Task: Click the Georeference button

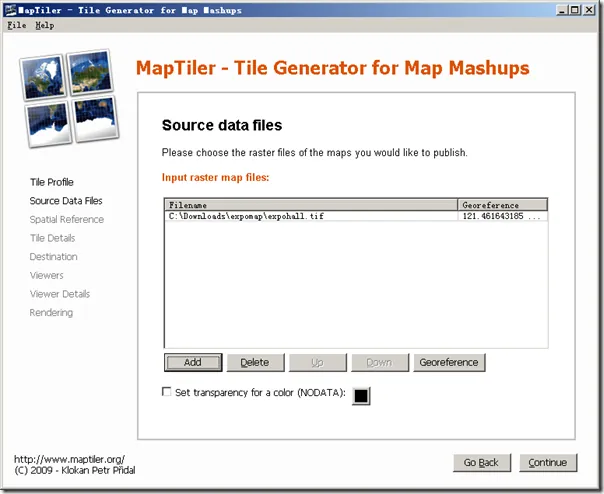Action: 449,363
